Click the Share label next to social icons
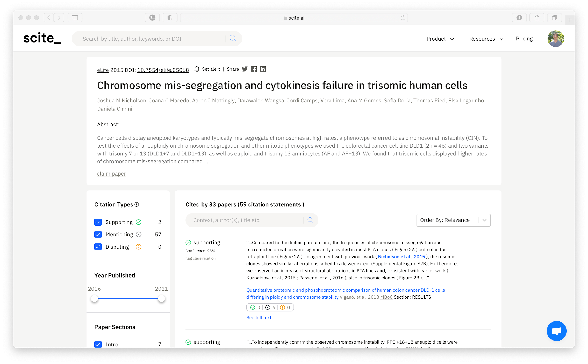This screenshot has width=588, height=364. coord(233,69)
